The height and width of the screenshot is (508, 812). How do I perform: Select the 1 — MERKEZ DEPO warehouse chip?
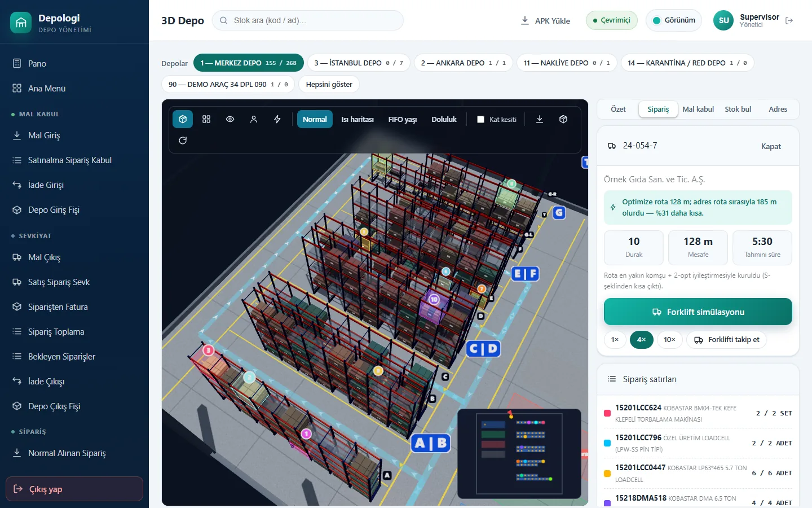click(x=249, y=63)
